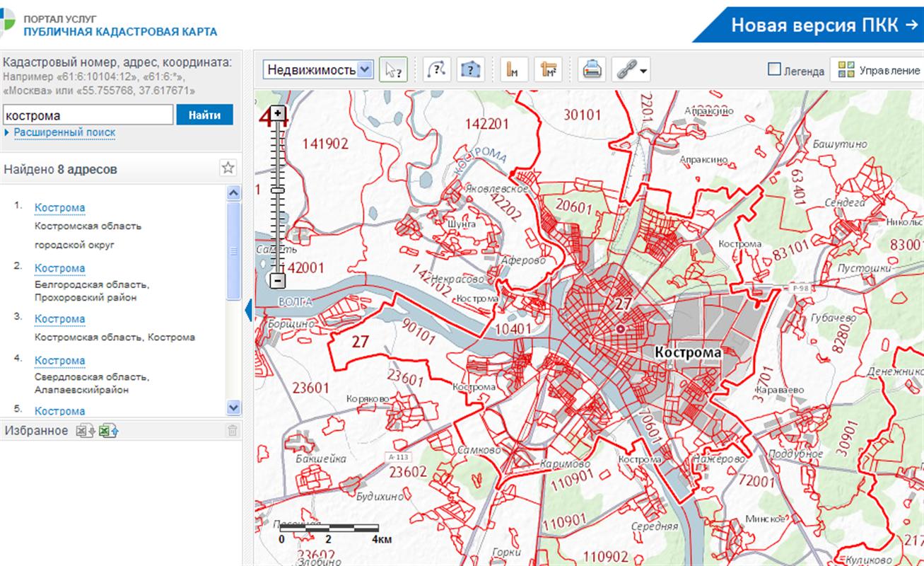Viewport: 924px width, 566px height.
Task: Click the results scrollbar up arrow
Action: point(233,193)
